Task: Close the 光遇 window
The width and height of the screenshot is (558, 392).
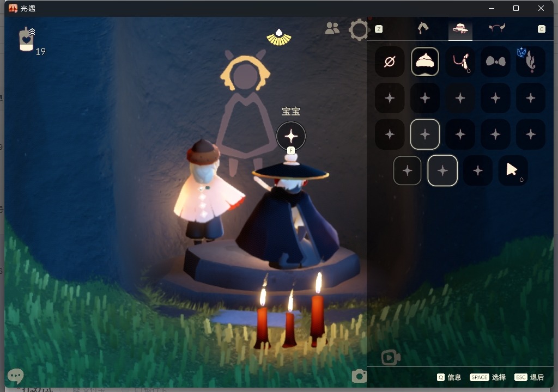Action: point(541,8)
